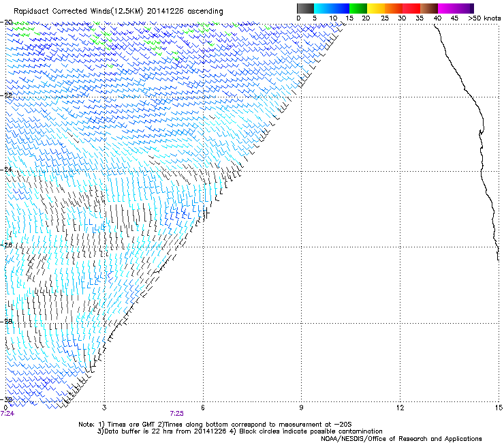Click the -30 latitude axis label

pos(6,399)
